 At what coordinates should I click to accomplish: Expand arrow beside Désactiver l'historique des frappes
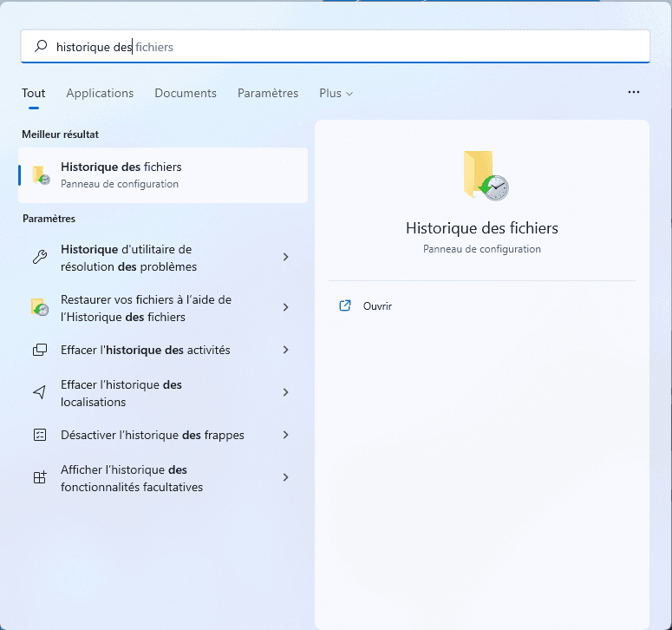point(286,436)
